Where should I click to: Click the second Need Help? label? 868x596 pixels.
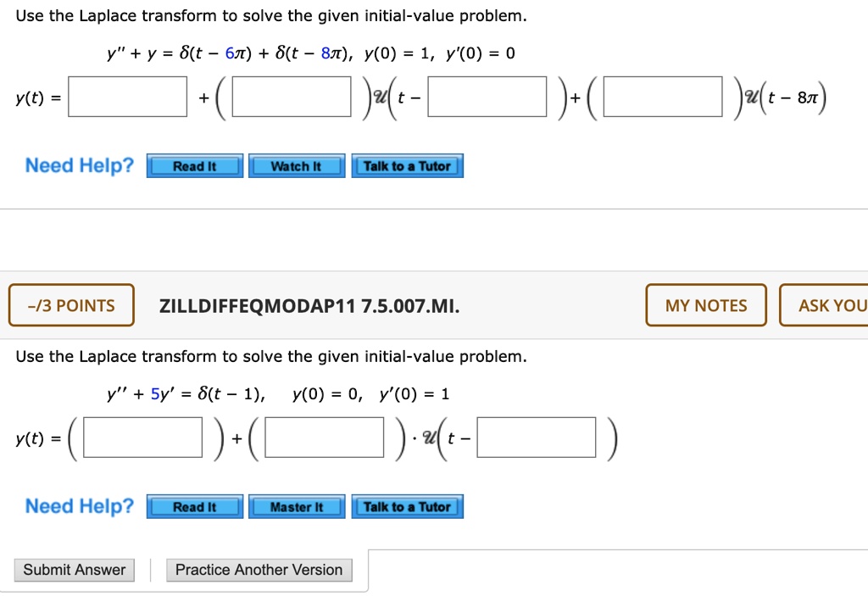(80, 506)
